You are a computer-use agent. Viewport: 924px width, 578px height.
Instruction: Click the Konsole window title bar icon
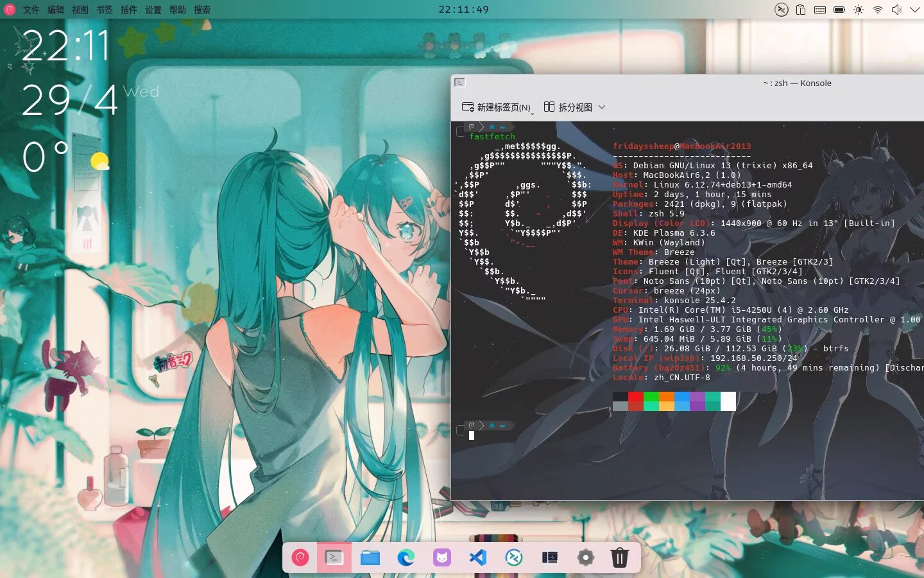coord(459,82)
